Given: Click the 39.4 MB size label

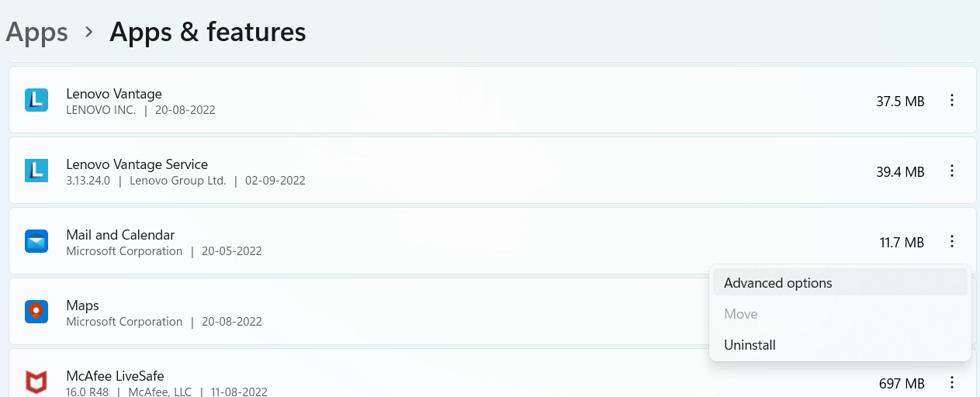Looking at the screenshot, I should [x=900, y=172].
